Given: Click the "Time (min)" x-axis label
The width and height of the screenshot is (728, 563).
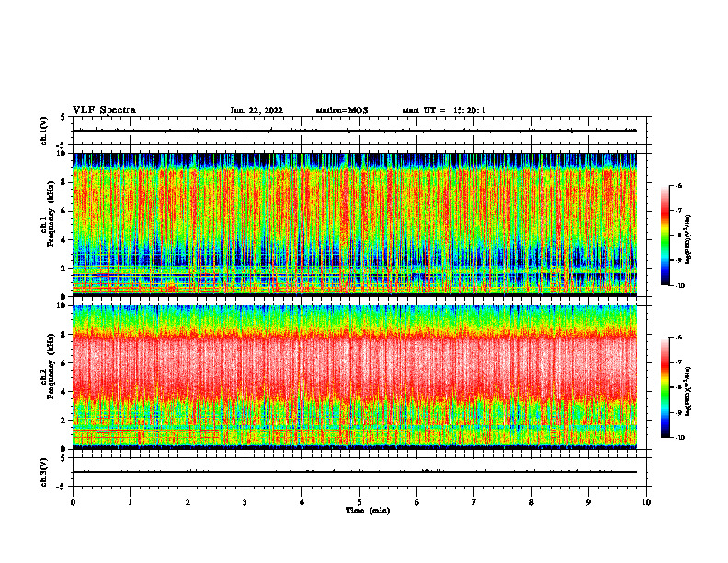Looking at the screenshot, I should 368,511.
